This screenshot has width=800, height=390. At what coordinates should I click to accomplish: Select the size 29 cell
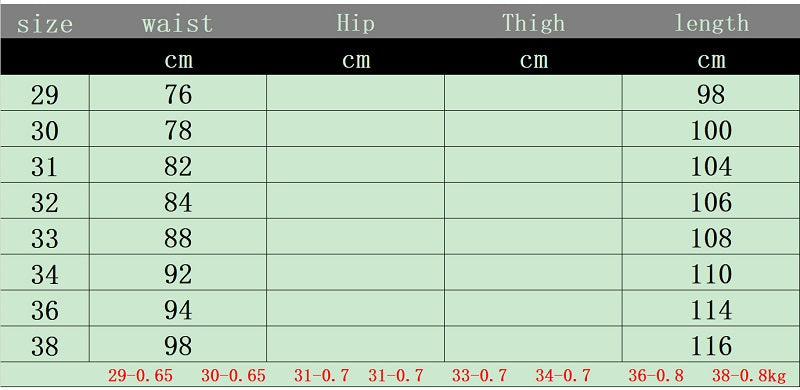45,93
